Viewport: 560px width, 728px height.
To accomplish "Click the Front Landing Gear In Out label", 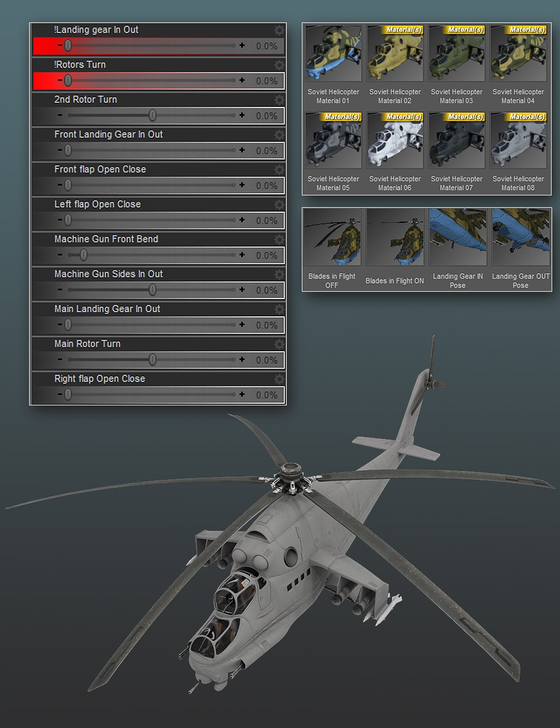I will click(109, 134).
